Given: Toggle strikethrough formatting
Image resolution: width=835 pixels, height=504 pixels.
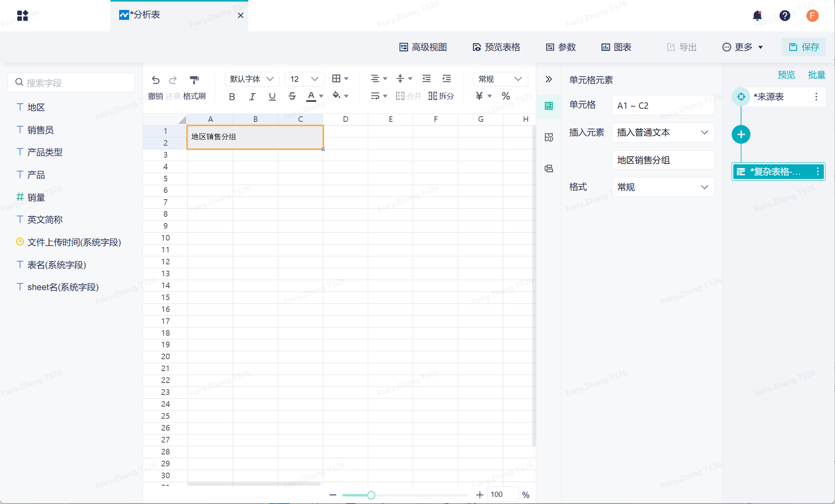Looking at the screenshot, I should pos(292,96).
